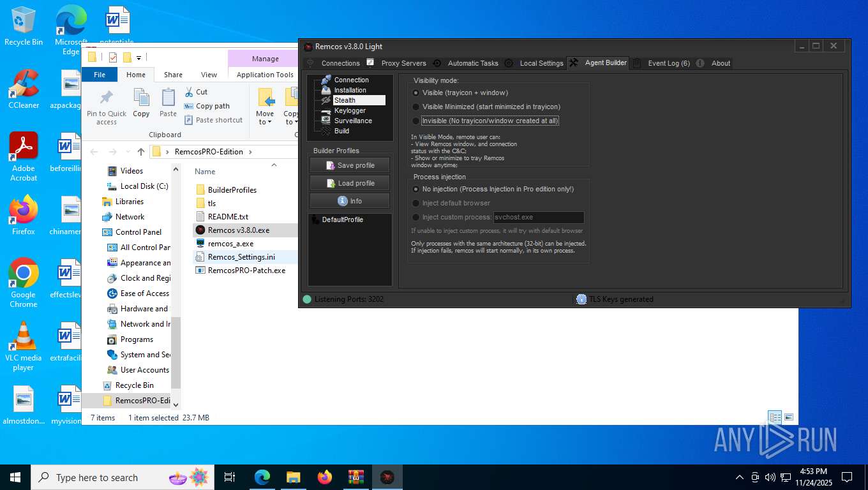The height and width of the screenshot is (490, 868).
Task: Click Name column header in Explorer
Action: tap(205, 172)
